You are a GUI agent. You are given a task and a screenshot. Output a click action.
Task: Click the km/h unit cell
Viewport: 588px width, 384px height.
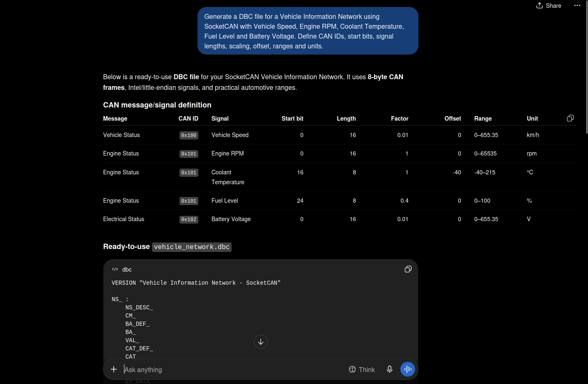click(x=533, y=135)
